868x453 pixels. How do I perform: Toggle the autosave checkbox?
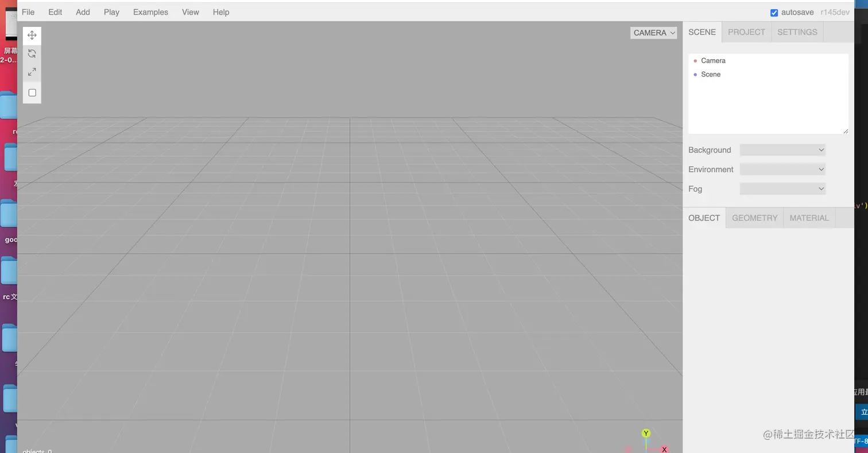pyautogui.click(x=774, y=13)
